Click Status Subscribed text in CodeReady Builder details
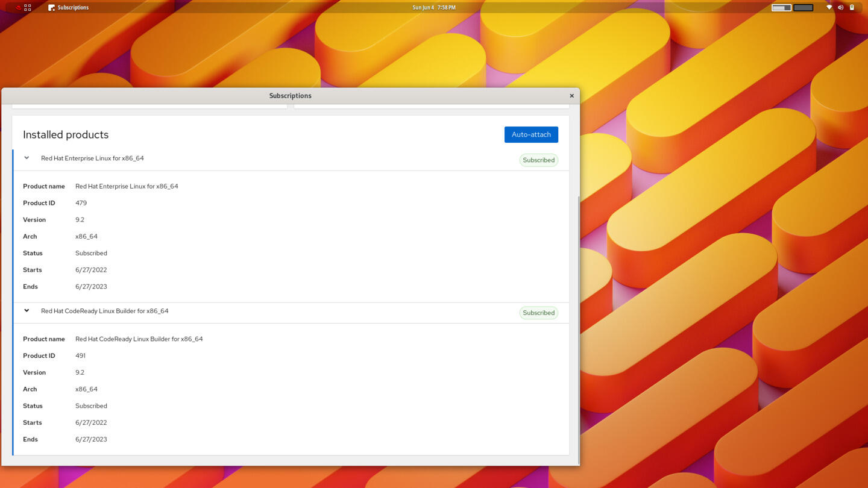Screen dimensions: 868x488 pyautogui.click(x=91, y=406)
